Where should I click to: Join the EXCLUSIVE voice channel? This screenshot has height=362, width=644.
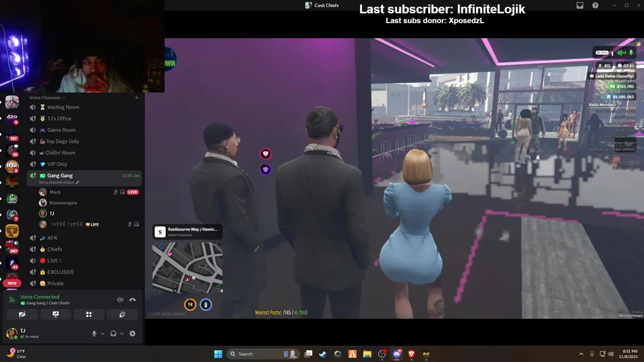(85, 272)
